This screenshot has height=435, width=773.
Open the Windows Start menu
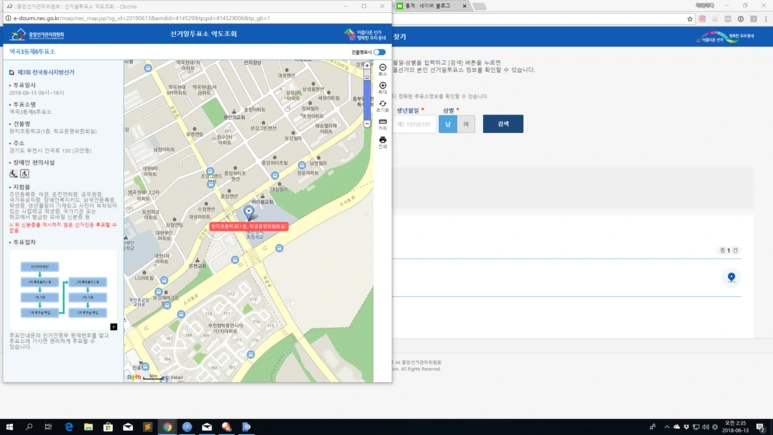pos(9,427)
